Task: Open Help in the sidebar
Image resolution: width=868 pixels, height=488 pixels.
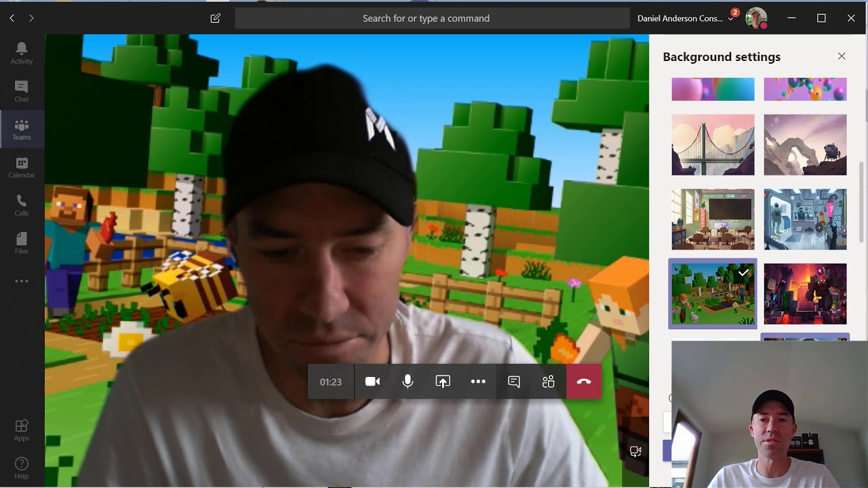Action: point(22,468)
